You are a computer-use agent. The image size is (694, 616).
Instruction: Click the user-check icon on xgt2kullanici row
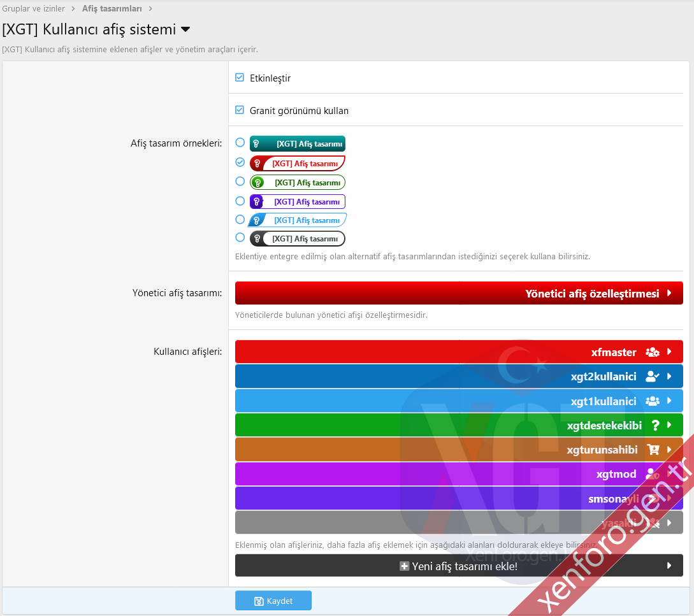652,376
